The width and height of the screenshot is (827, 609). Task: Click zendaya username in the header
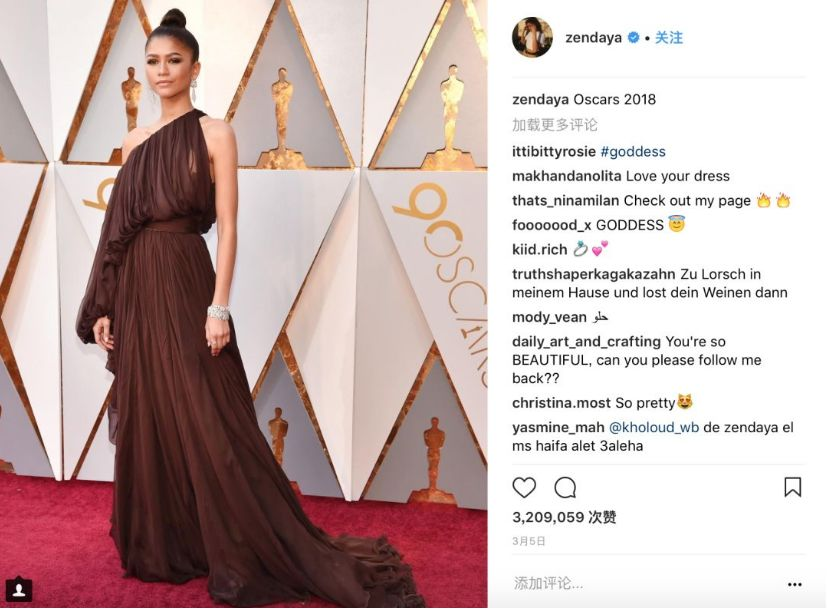593,38
